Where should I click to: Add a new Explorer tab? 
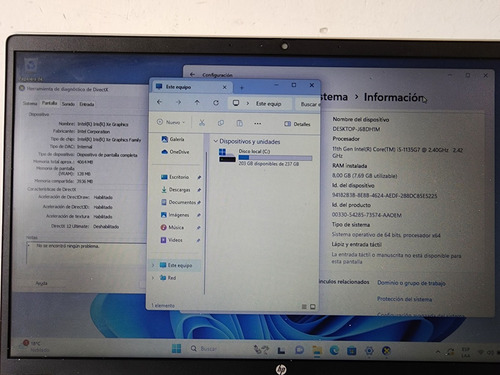point(242,88)
